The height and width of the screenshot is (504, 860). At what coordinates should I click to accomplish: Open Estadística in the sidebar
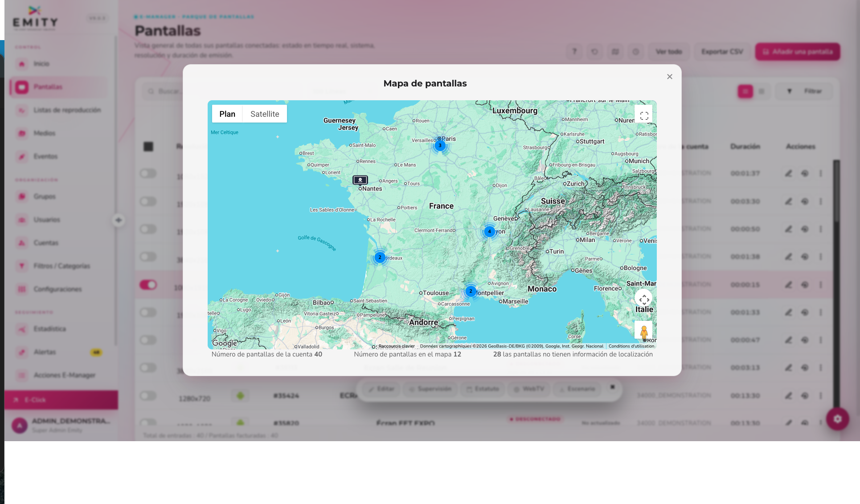point(58,329)
